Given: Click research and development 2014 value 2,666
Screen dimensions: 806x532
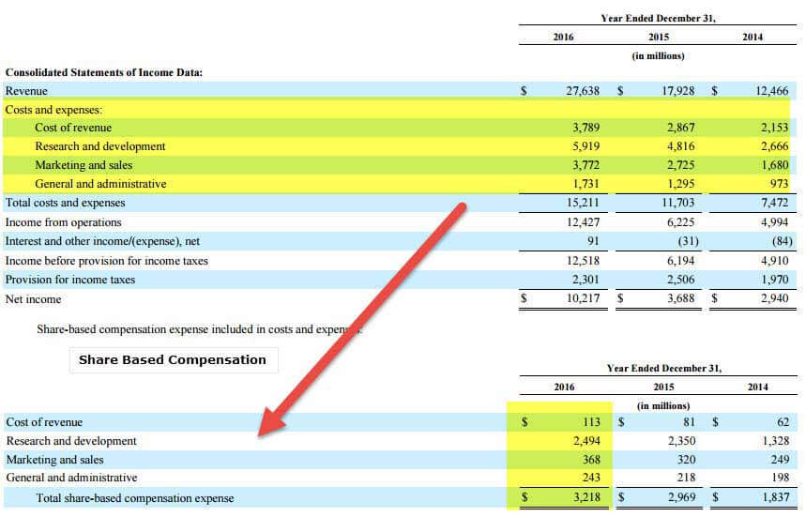Looking at the screenshot, I should point(775,146).
